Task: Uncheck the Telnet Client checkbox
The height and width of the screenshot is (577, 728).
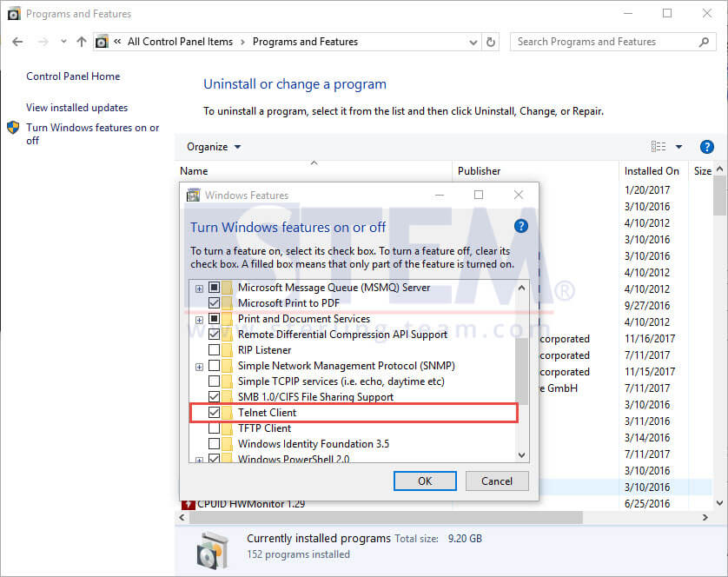Action: point(214,413)
